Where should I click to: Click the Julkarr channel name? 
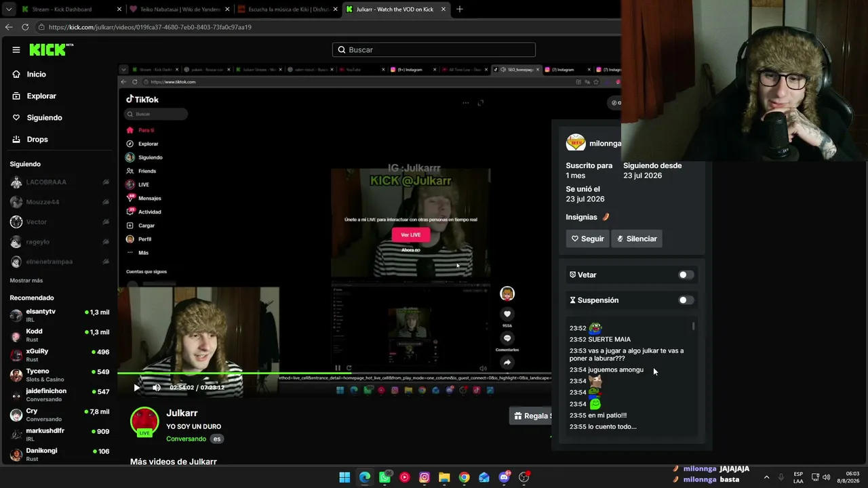(x=182, y=413)
